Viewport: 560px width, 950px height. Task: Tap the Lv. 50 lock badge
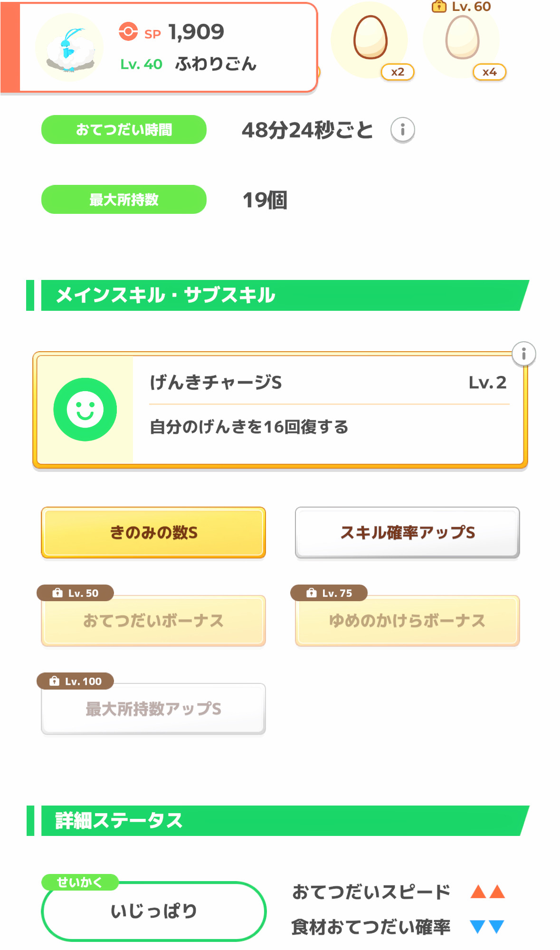[76, 593]
